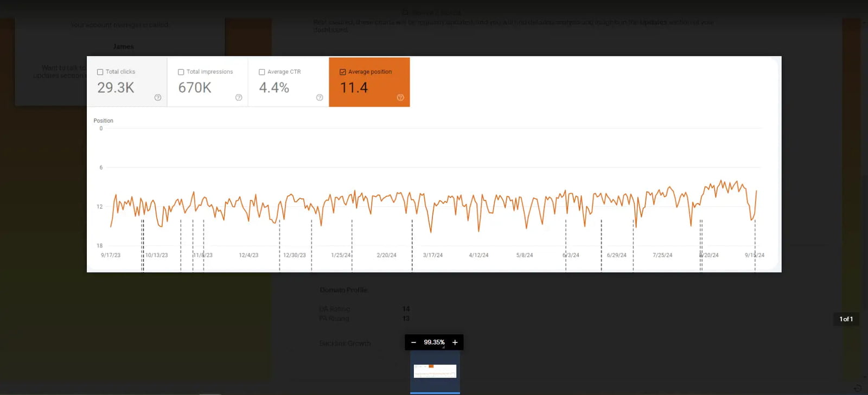The width and height of the screenshot is (868, 395).
Task: Click the 4.4% average CTR value
Action: click(x=274, y=88)
